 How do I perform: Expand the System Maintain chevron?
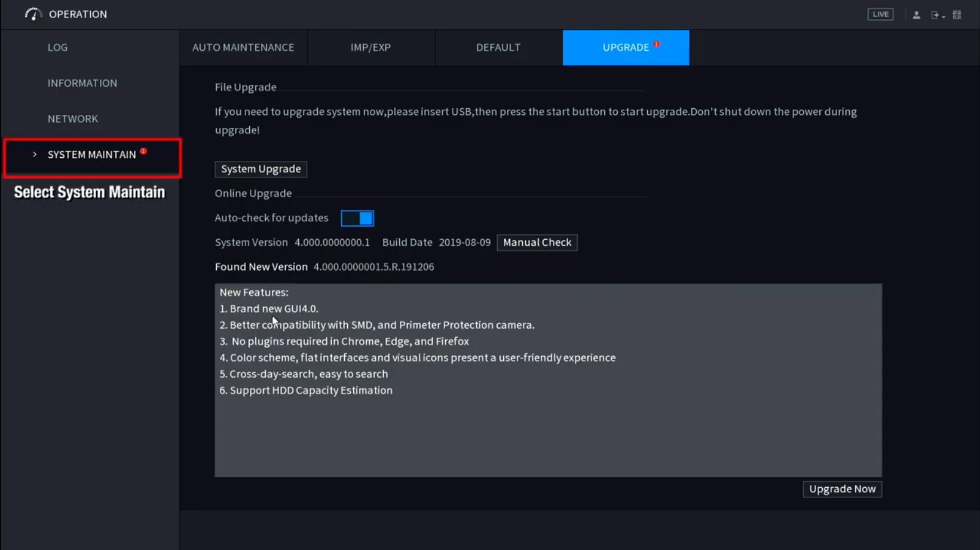(x=35, y=154)
